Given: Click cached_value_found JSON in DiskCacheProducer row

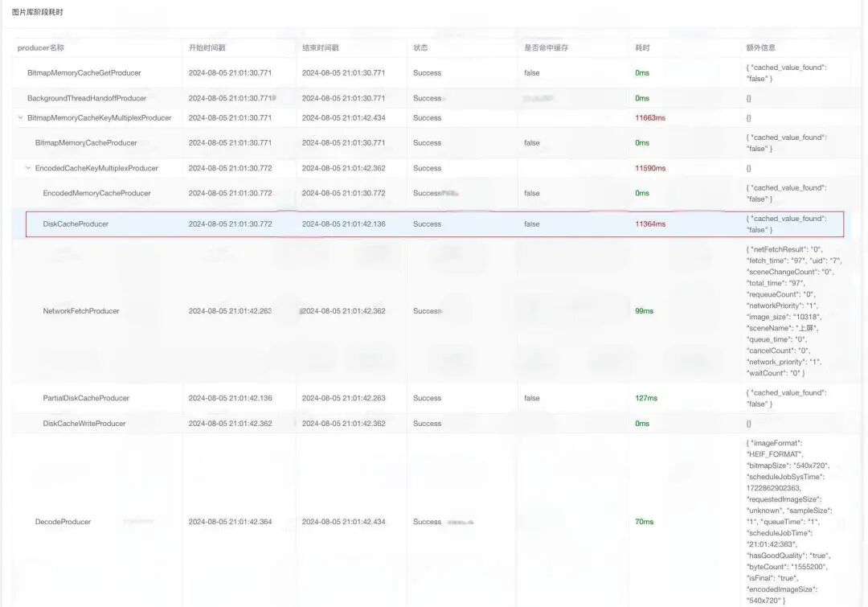Looking at the screenshot, I should (787, 224).
